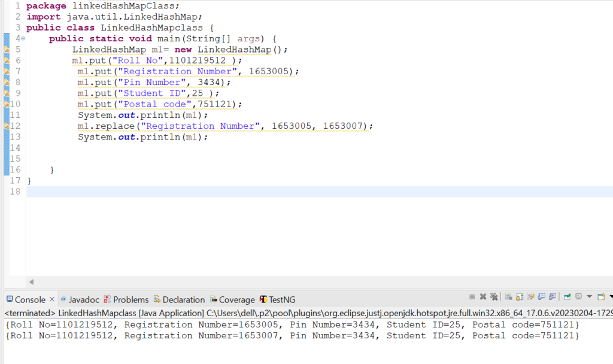Click the "Student ID" string on line 9
Screen dimensions: 613x364
click(151, 93)
